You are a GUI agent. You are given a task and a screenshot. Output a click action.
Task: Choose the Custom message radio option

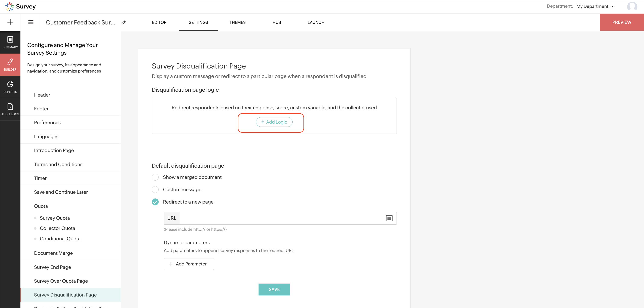click(x=155, y=190)
